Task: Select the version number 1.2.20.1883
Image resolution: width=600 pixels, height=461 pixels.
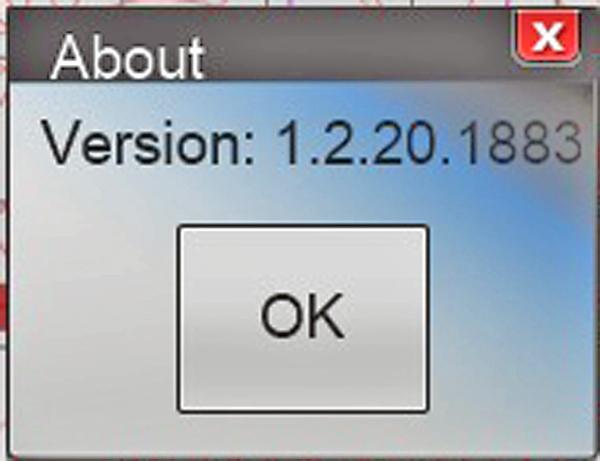Action: tap(429, 143)
